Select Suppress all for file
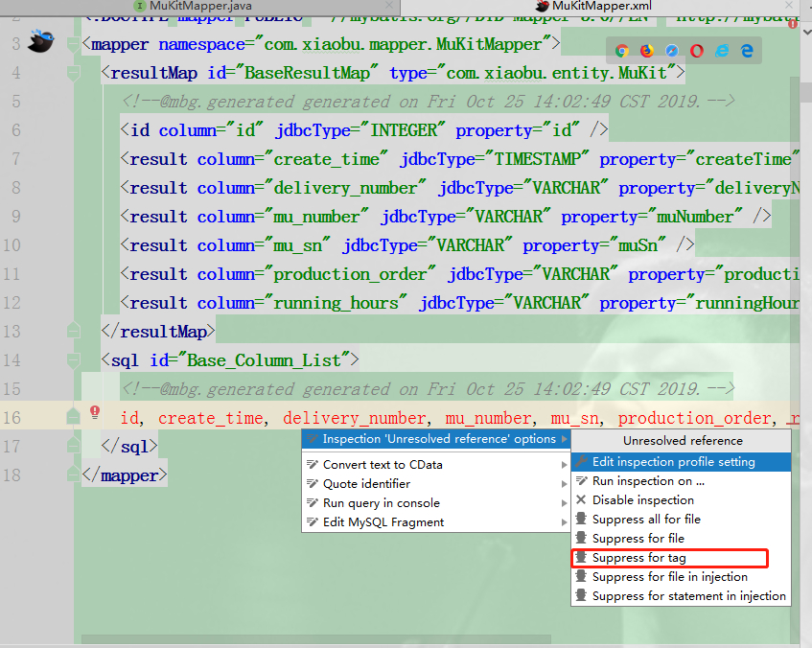The image size is (812, 648). click(x=681, y=519)
